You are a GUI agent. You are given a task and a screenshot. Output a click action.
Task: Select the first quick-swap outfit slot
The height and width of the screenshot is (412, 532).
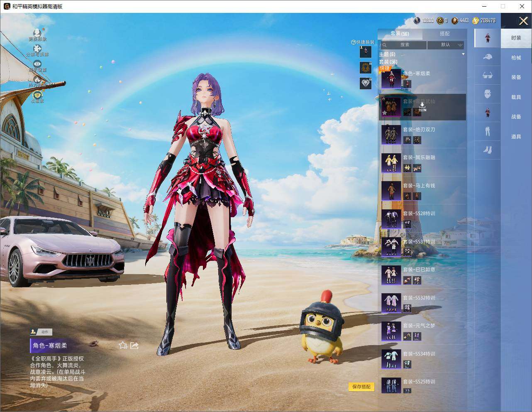tap(365, 51)
